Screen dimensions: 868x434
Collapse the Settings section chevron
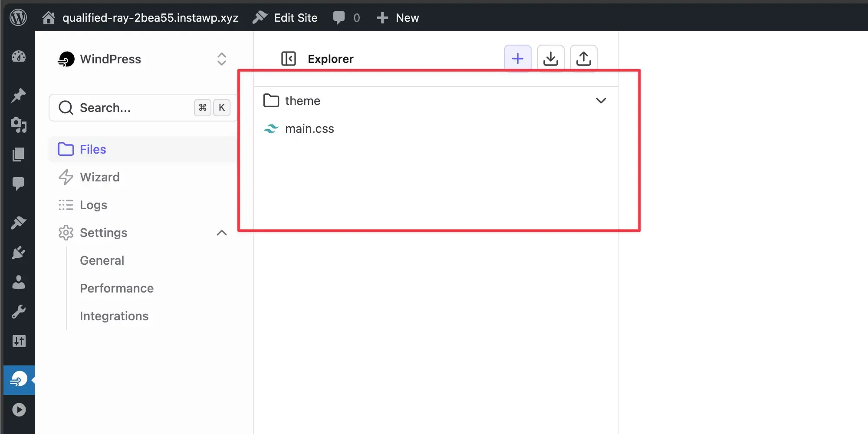pos(222,233)
